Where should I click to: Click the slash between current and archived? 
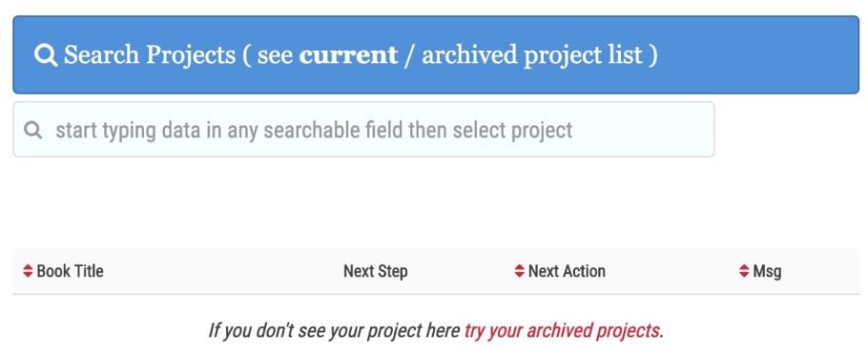coord(409,54)
